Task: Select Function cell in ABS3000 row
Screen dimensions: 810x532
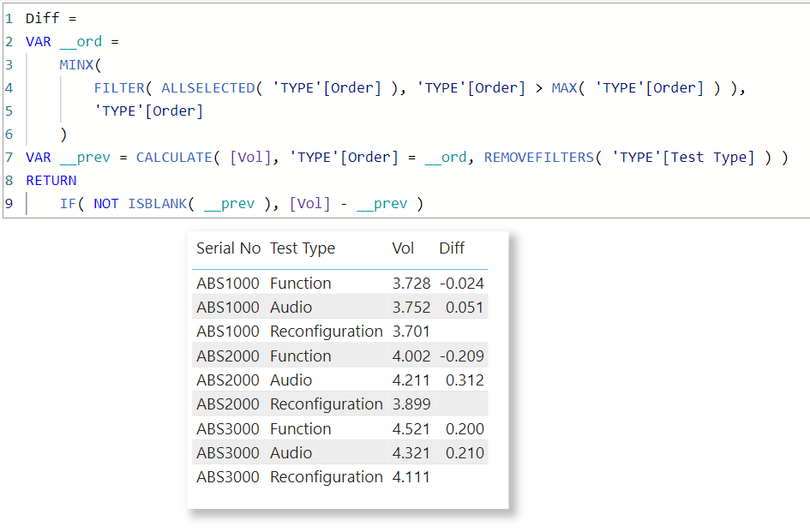Action: coord(300,428)
